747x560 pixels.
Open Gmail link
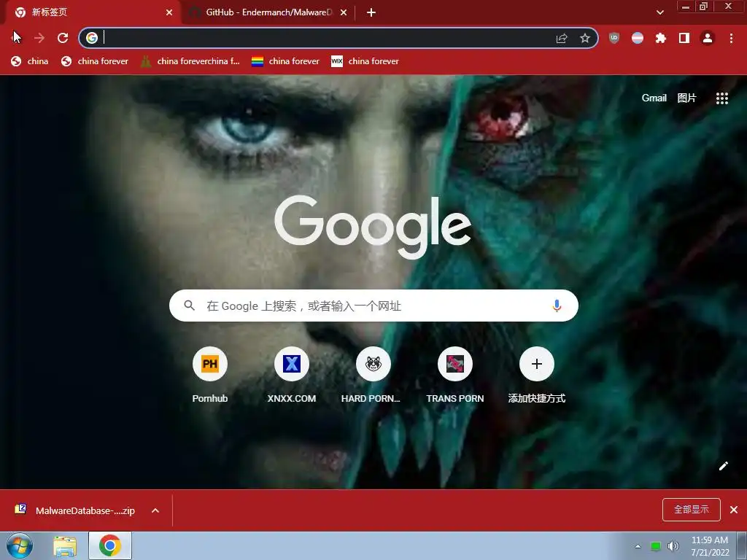pos(654,98)
